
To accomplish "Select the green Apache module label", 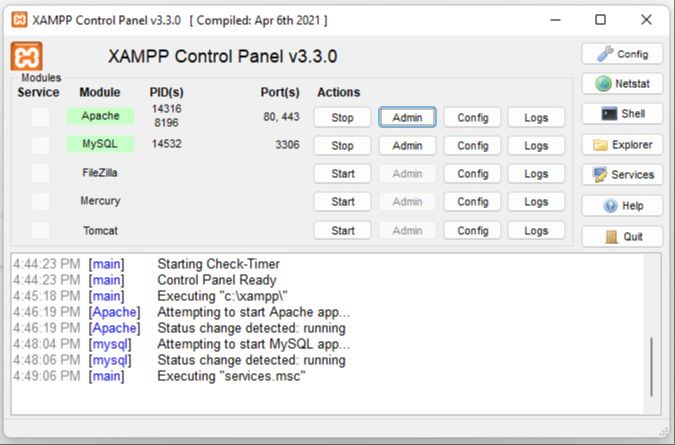I will pyautogui.click(x=100, y=116).
